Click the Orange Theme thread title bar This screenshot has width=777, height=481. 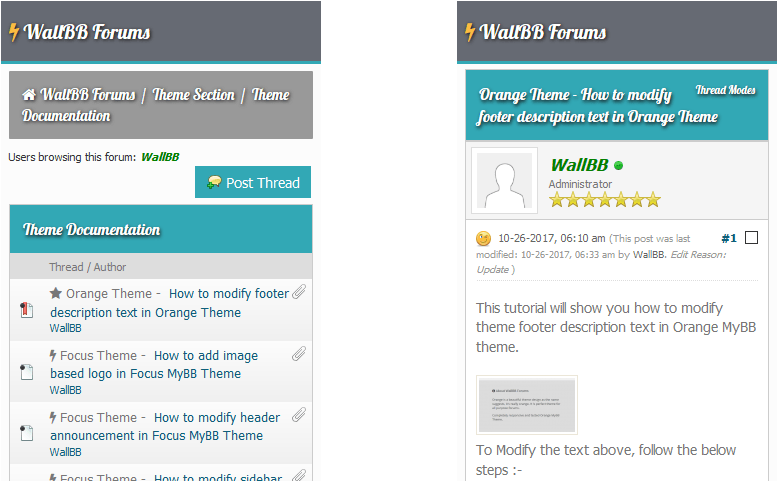617,105
